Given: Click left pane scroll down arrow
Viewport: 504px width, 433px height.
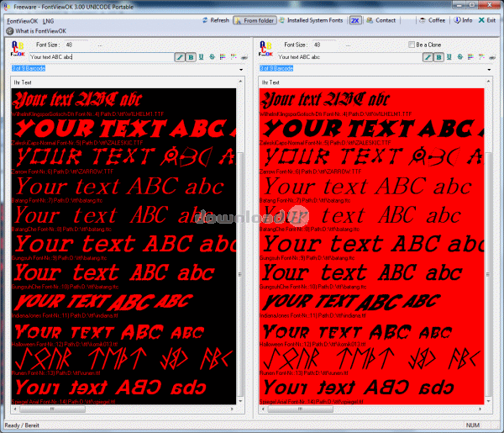Looking at the screenshot, I should [240, 401].
